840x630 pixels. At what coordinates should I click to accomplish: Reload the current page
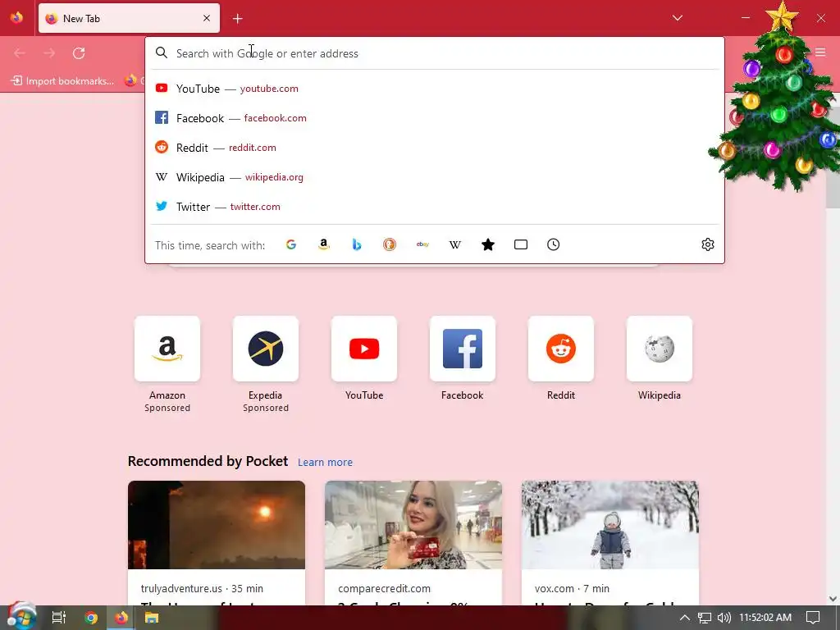click(x=79, y=53)
